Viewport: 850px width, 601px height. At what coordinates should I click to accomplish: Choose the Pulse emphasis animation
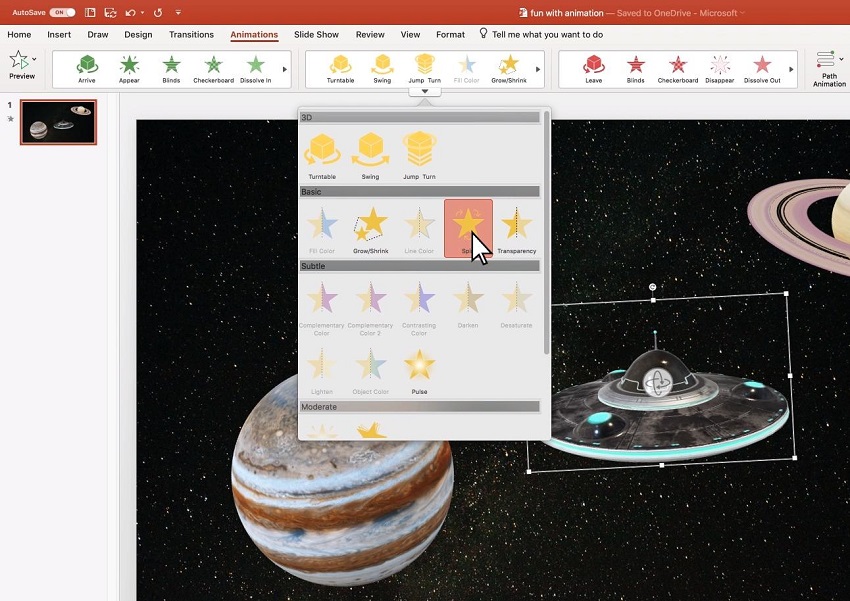tap(419, 366)
